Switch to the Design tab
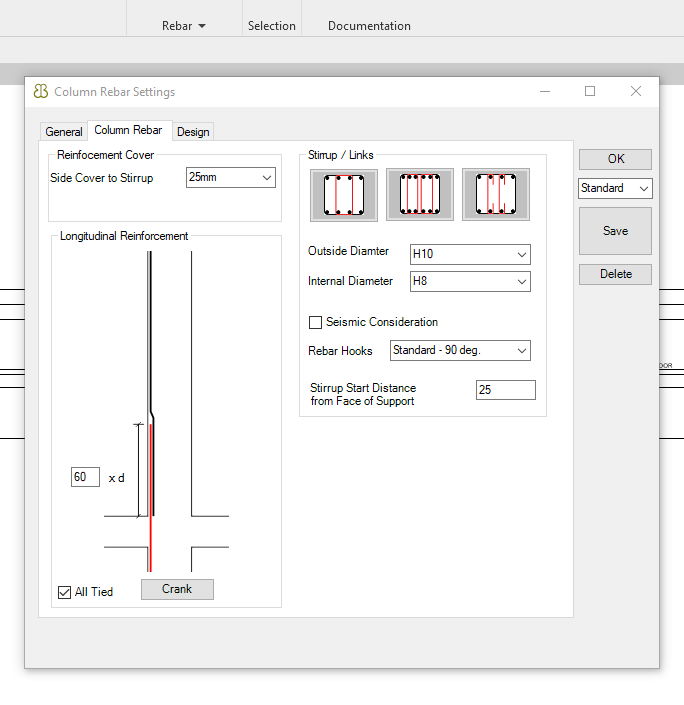The image size is (684, 705). pyautogui.click(x=193, y=132)
